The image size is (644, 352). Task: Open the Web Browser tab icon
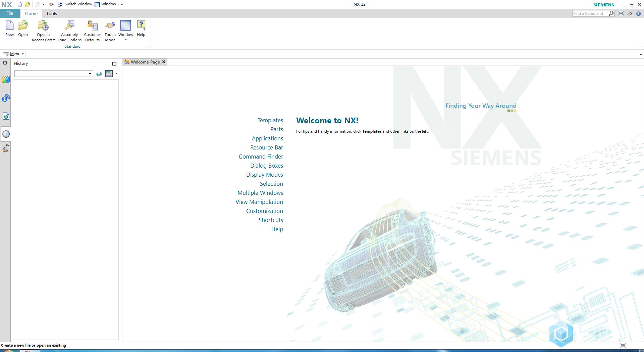point(6,116)
